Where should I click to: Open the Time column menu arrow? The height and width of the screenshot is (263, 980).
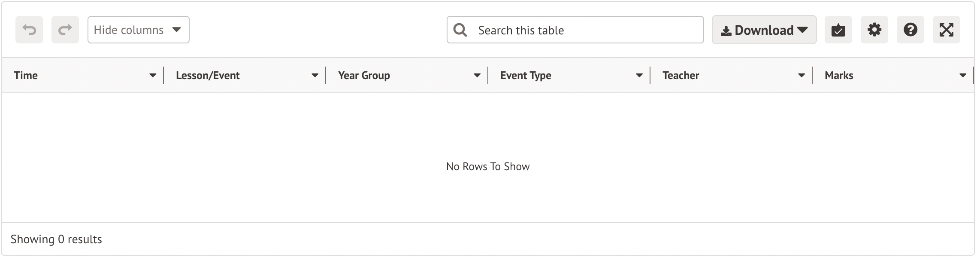(x=153, y=76)
